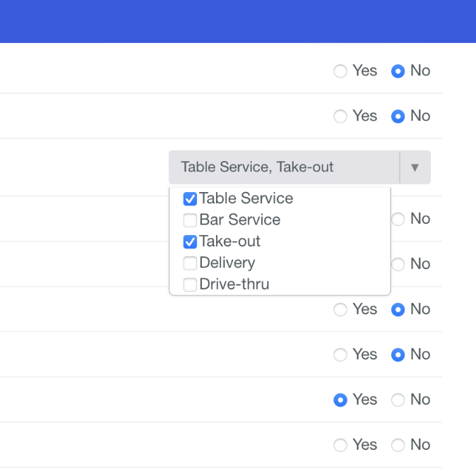Uncheck the Take-out option

coord(190,242)
